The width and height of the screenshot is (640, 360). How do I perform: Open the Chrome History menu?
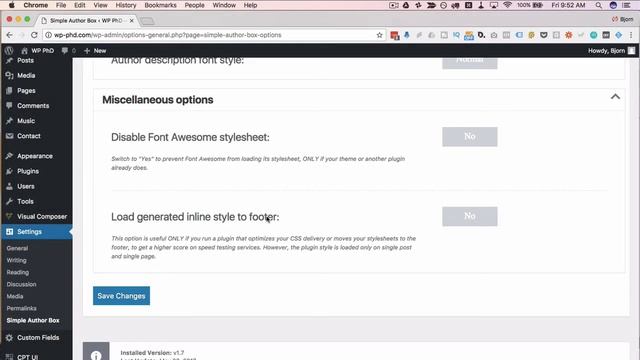pyautogui.click(x=126, y=5)
